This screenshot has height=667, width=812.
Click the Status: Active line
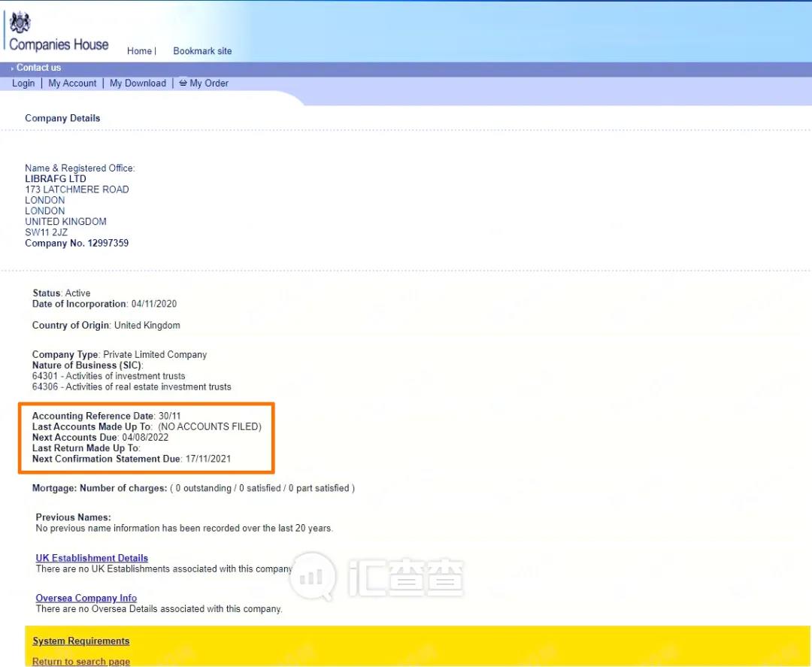tap(61, 293)
